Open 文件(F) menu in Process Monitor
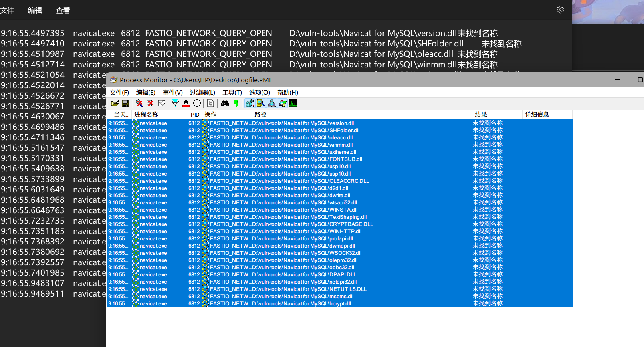The height and width of the screenshot is (347, 644). coord(119,93)
